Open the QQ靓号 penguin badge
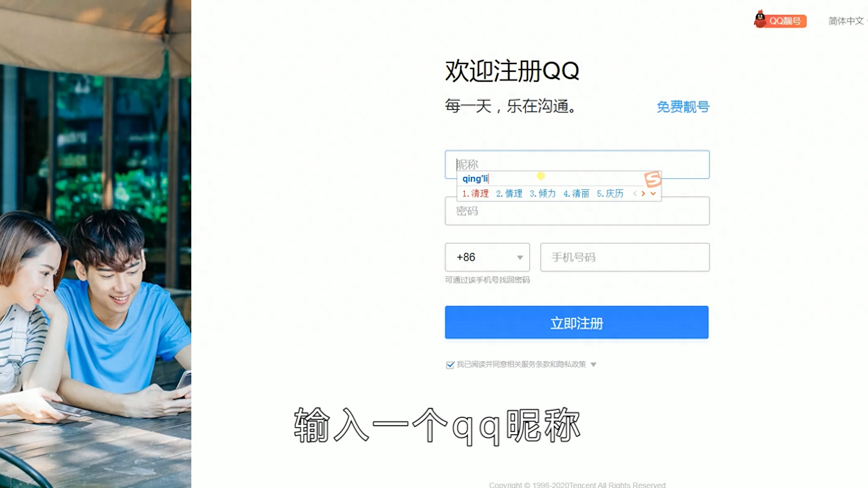This screenshot has width=868, height=488. pyautogui.click(x=780, y=20)
